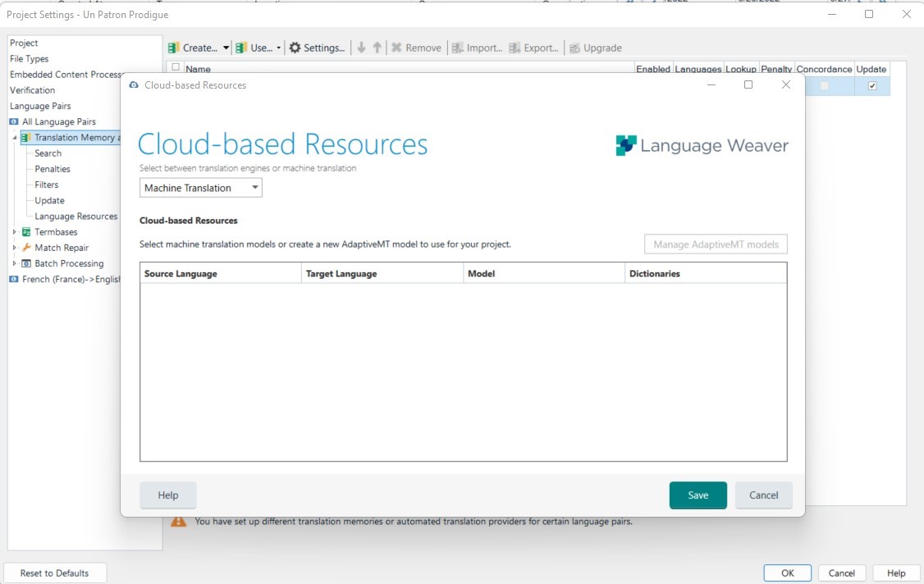Open the Create translation memory button
The height and width of the screenshot is (584, 924).
coord(193,48)
